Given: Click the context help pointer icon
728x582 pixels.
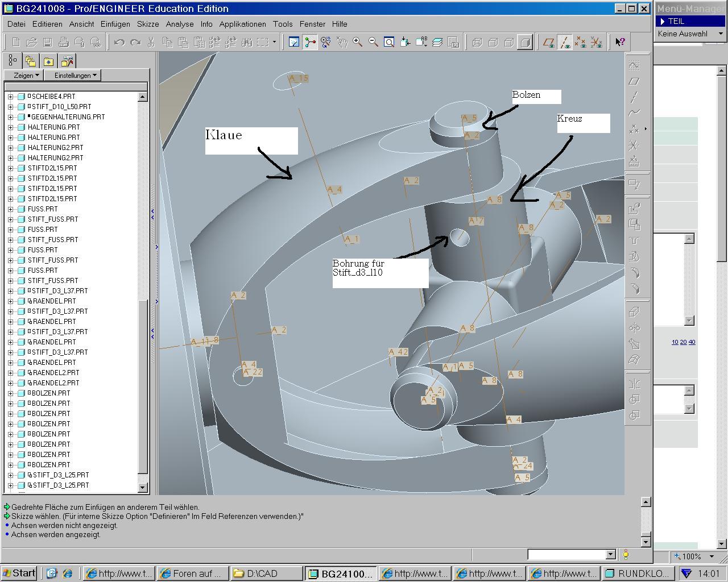Looking at the screenshot, I should 620,42.
